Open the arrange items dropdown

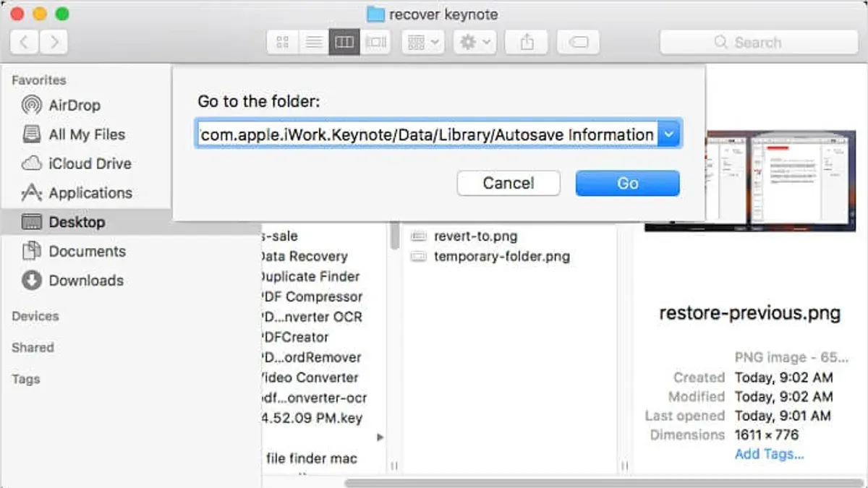pyautogui.click(x=422, y=42)
